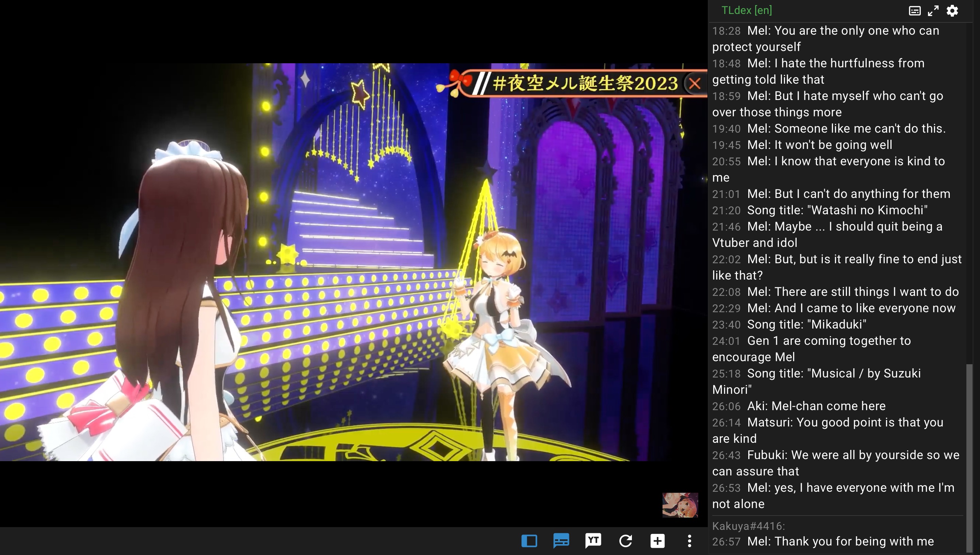
Task: Jump to 22:08 'still things I want to do' line
Action: pos(837,291)
